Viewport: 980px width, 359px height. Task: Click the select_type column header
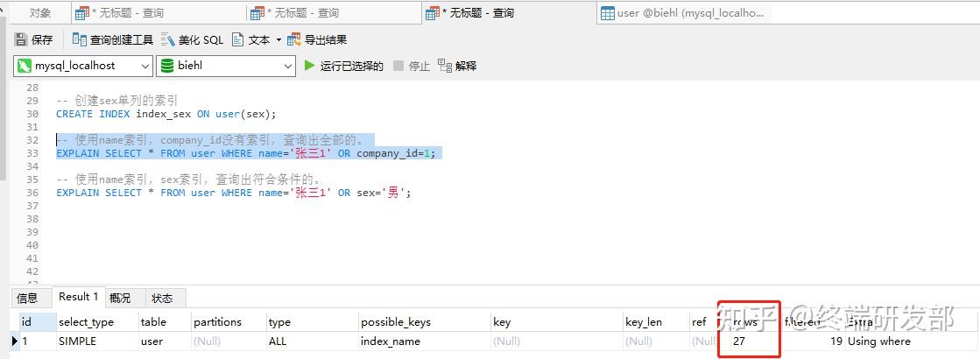click(97, 321)
